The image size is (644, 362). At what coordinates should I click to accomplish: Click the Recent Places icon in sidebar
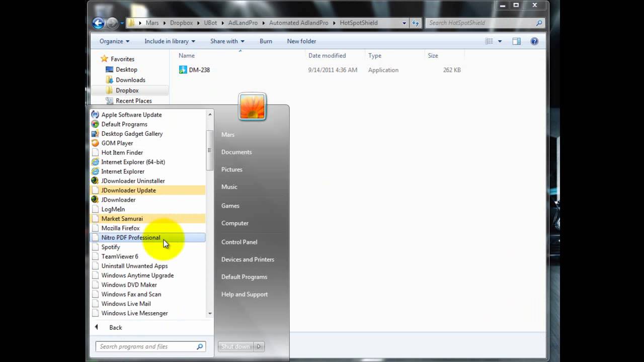tap(109, 101)
